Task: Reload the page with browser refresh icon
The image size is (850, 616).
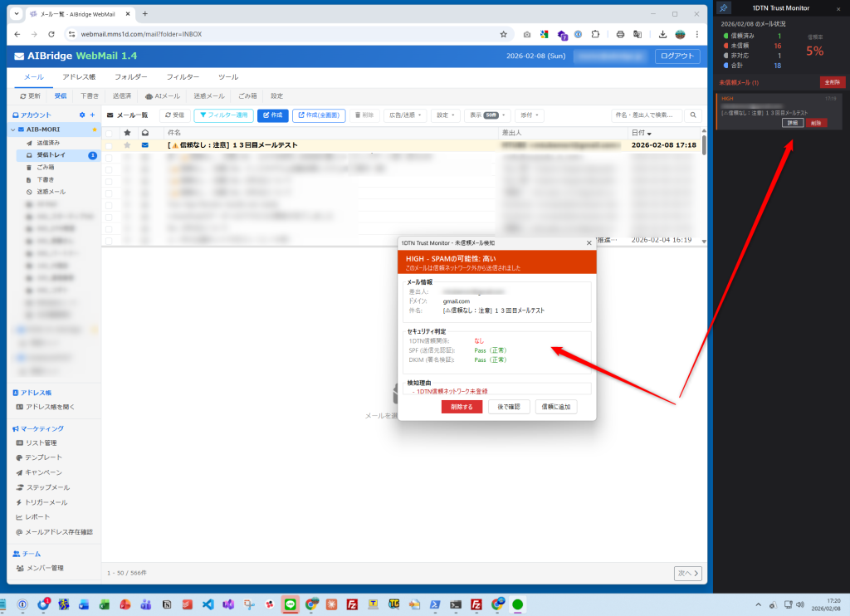Action: [x=51, y=34]
